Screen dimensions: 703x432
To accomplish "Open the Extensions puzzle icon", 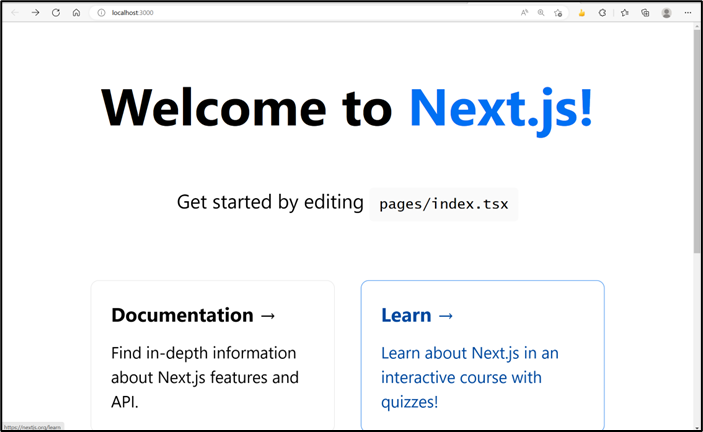I will pyautogui.click(x=602, y=13).
